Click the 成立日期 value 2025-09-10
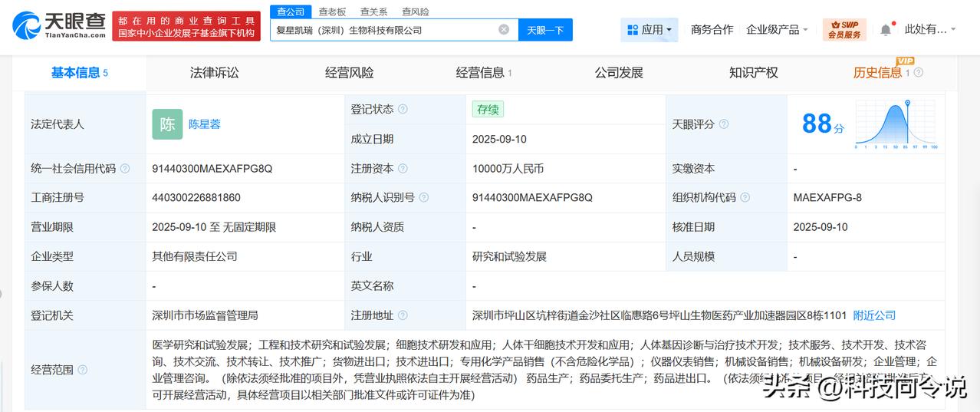Screen dimensions: 980x412 tap(499, 140)
